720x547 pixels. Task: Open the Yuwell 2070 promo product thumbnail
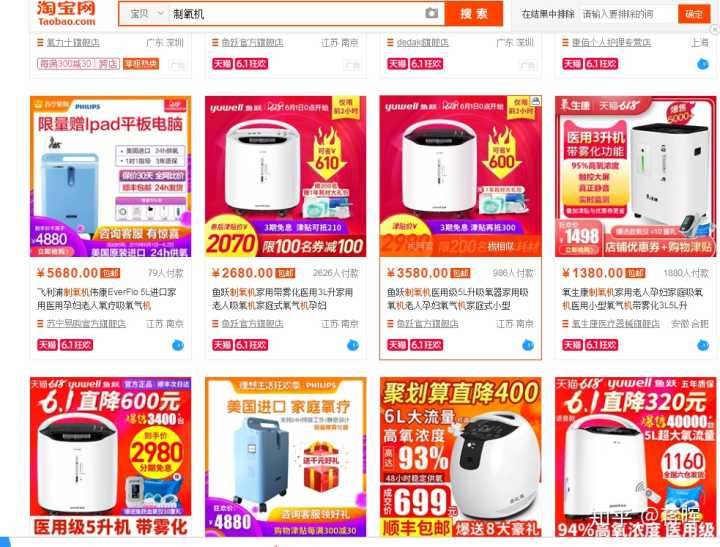[286, 176]
